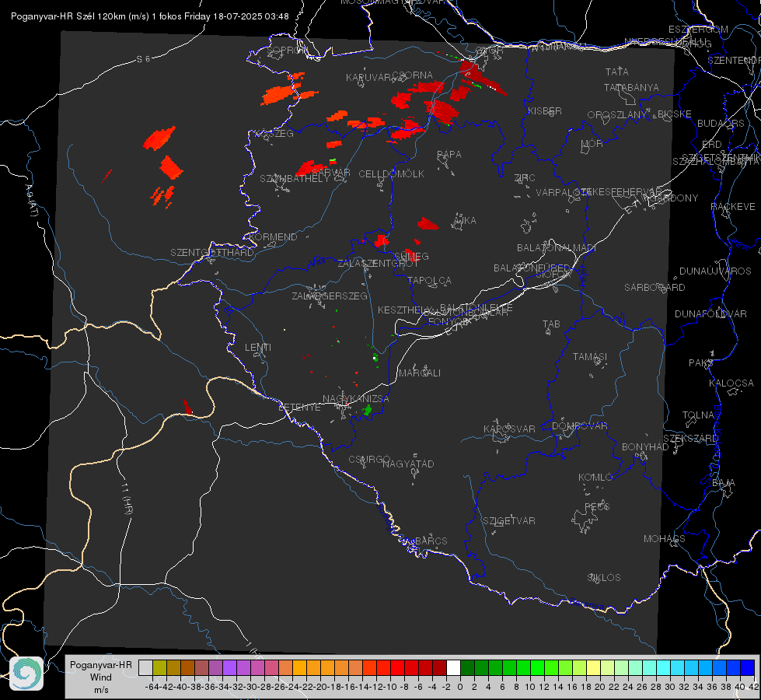Click the BICSKE city label
Image resolution: width=761 pixels, height=700 pixels.
tap(675, 114)
